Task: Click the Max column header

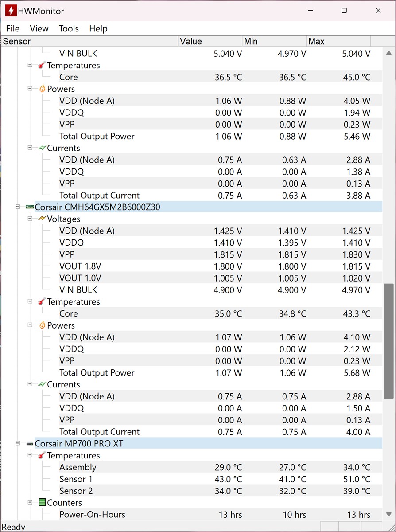Action: (x=338, y=41)
